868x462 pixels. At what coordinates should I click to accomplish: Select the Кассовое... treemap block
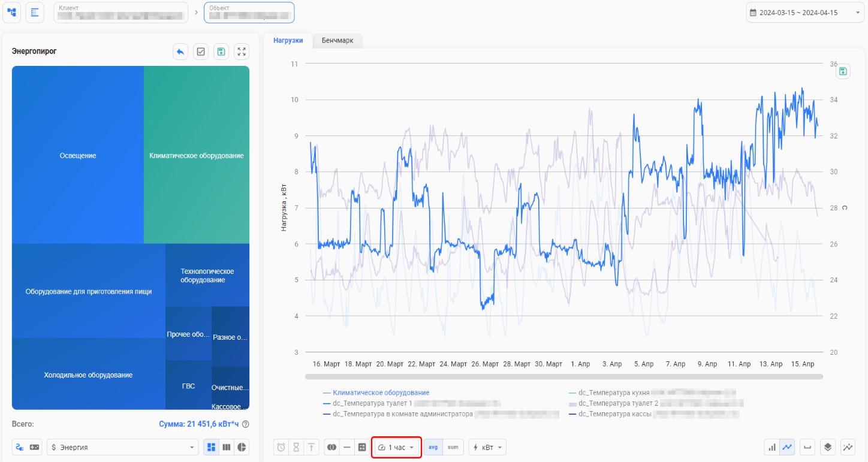230,406
